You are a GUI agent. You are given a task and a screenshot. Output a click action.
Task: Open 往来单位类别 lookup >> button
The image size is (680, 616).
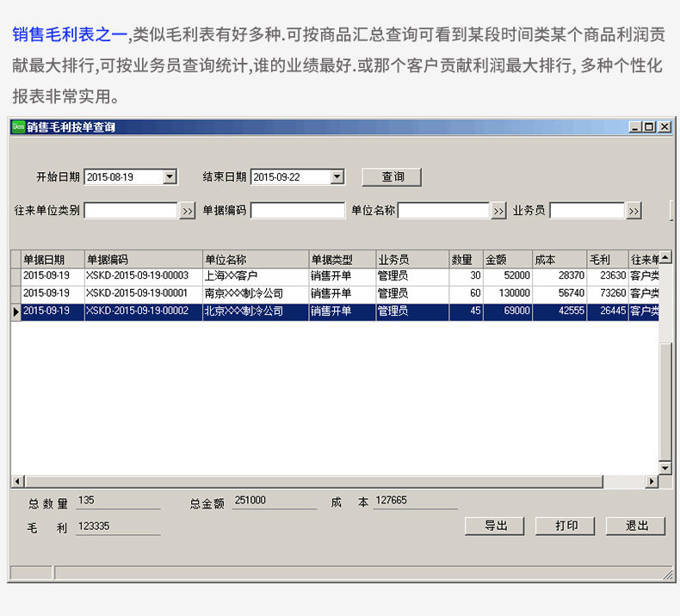(188, 211)
